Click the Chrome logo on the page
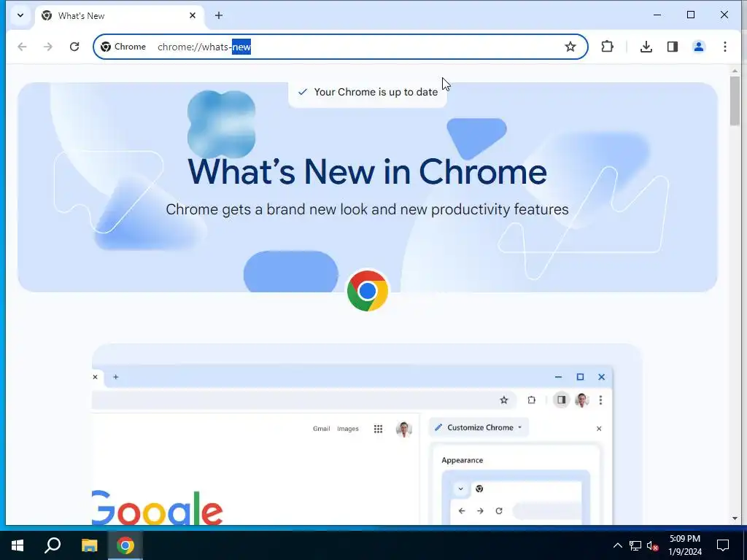The height and width of the screenshot is (560, 747). [368, 291]
